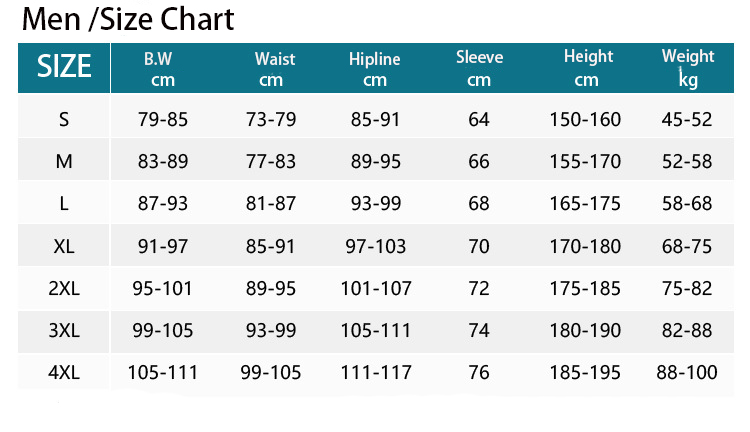Click the size S row label

coord(64,119)
